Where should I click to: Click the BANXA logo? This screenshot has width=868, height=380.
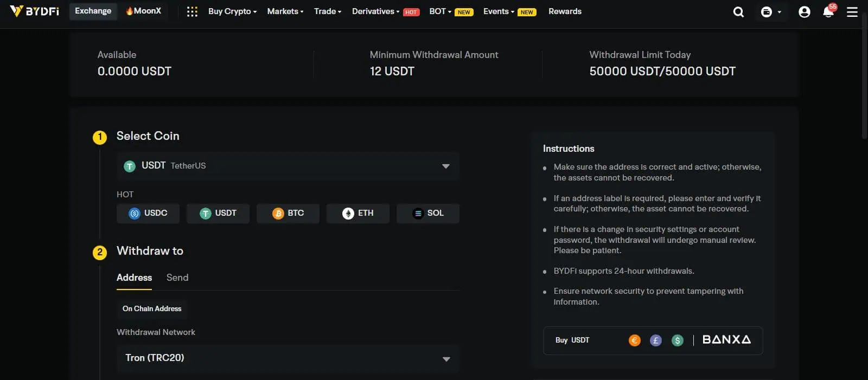click(726, 339)
